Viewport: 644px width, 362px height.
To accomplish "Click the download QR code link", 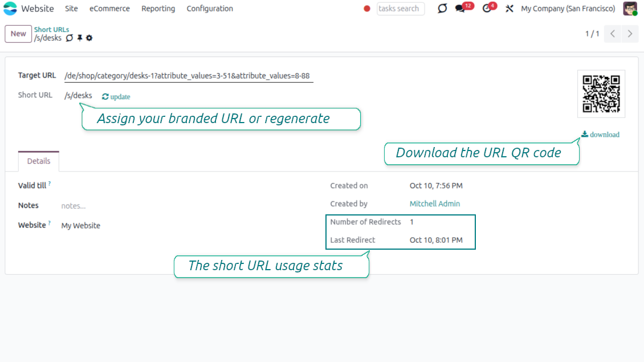I will point(600,135).
